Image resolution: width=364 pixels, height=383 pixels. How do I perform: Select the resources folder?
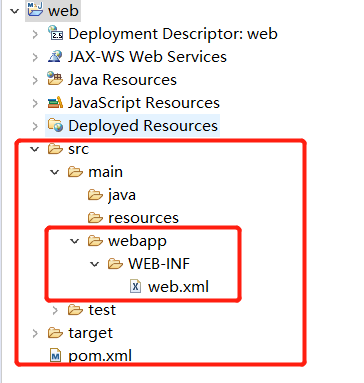(x=133, y=218)
